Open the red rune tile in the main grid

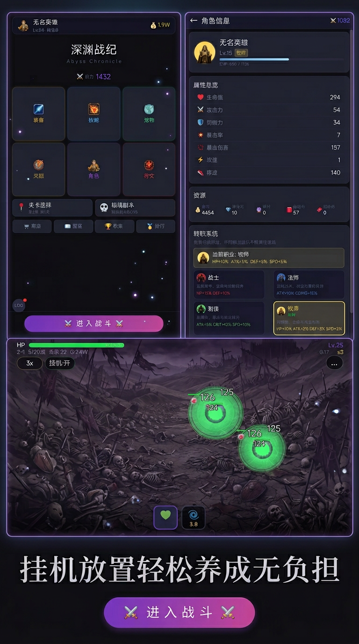point(149,169)
